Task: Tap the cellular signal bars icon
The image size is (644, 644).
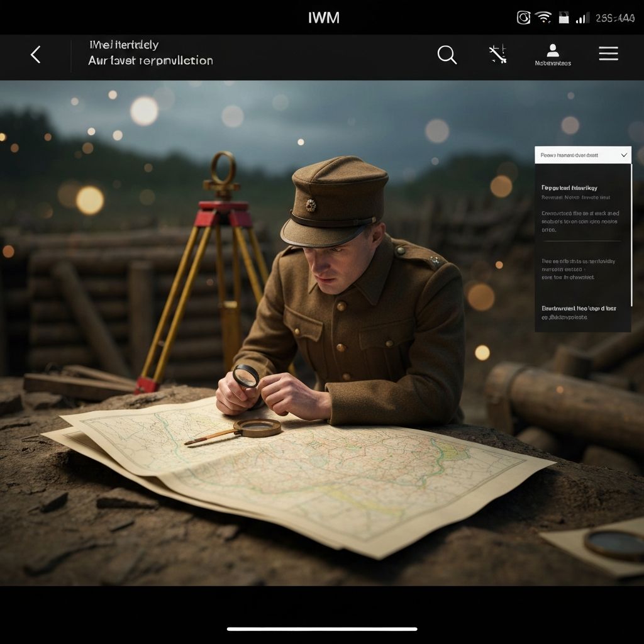Action: (x=582, y=18)
